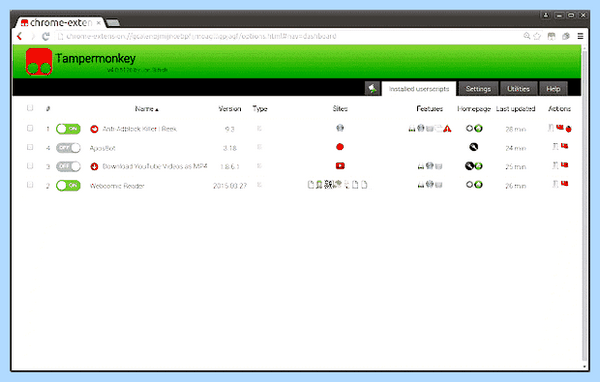600x382 pixels.
Task: Open the Download YouTube Videos as MP4 script
Action: click(155, 167)
